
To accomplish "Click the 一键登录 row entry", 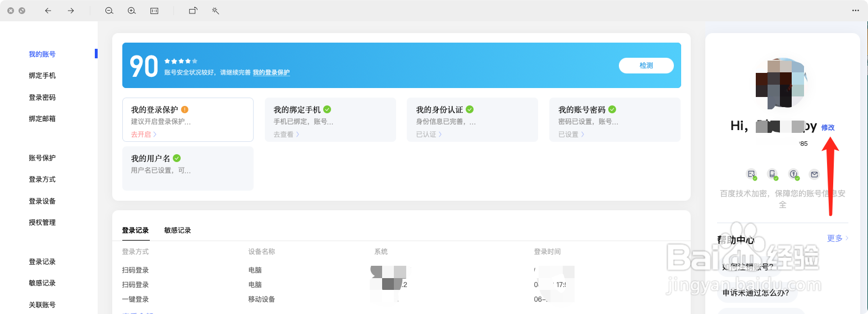I will [135, 299].
